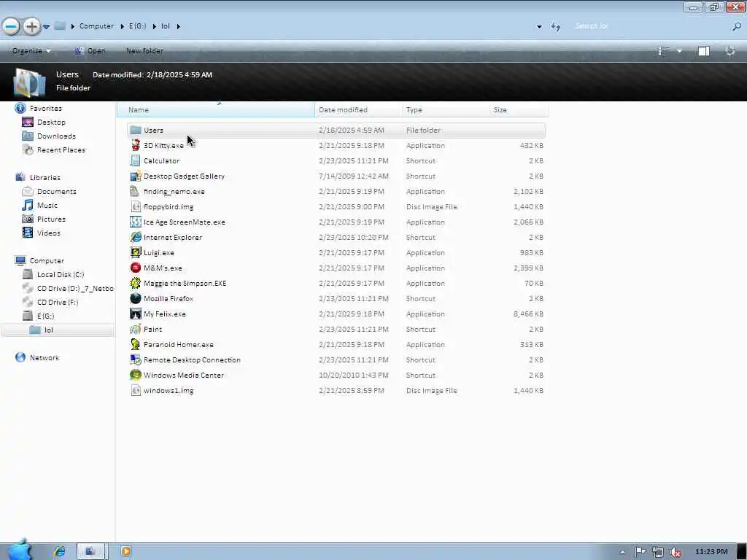Launch Internet Explorer from the taskbar

click(60, 551)
